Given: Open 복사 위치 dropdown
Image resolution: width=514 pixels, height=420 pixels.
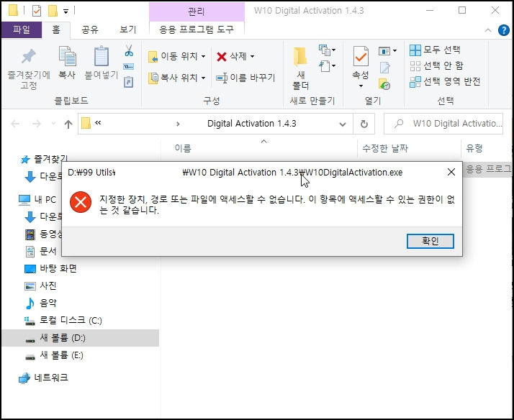Looking at the screenshot, I should tap(176, 78).
